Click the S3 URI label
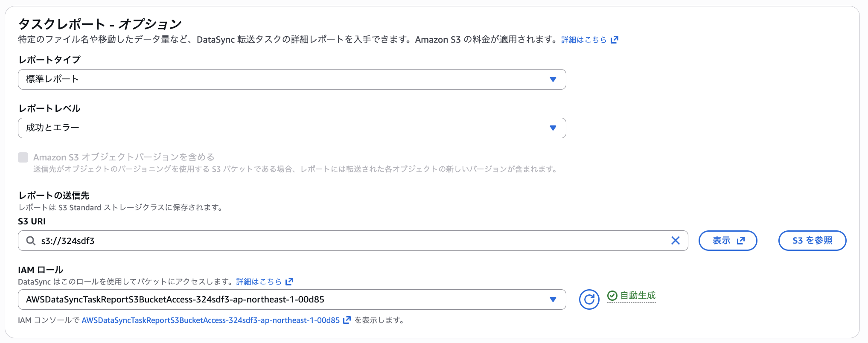Image resolution: width=868 pixels, height=343 pixels. tap(32, 221)
